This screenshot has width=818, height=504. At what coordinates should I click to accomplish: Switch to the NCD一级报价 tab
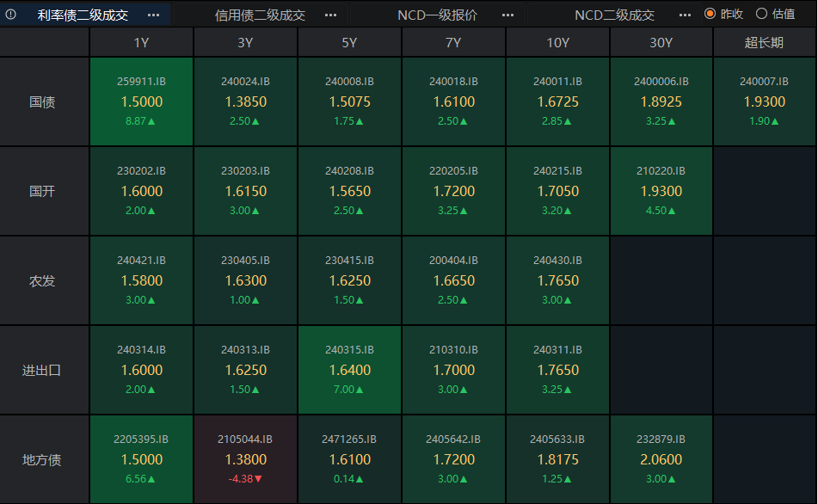[437, 15]
